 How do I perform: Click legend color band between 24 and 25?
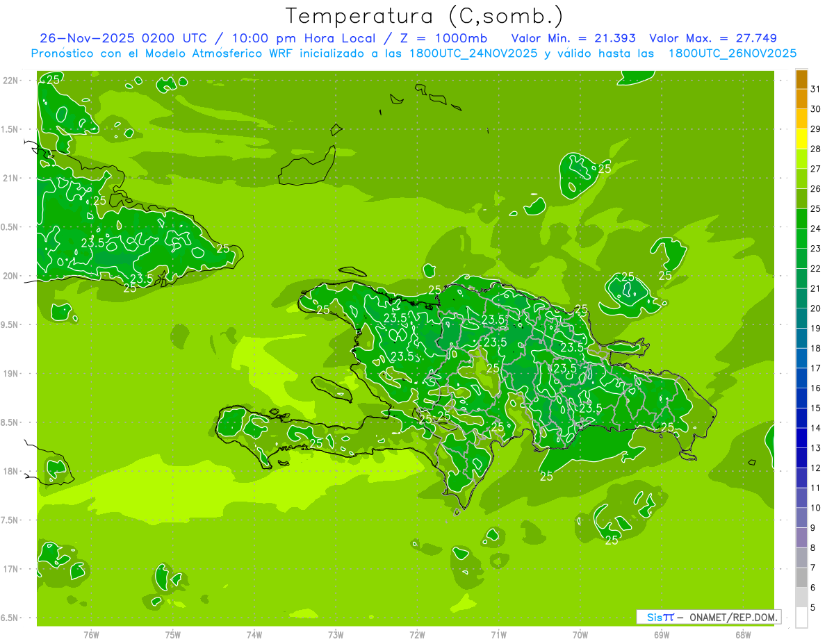[801, 218]
